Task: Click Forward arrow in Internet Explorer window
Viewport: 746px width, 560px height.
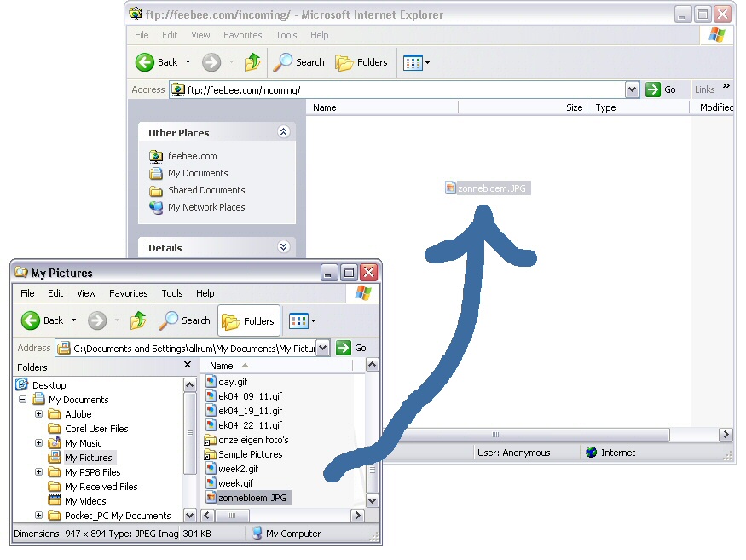Action: (211, 62)
